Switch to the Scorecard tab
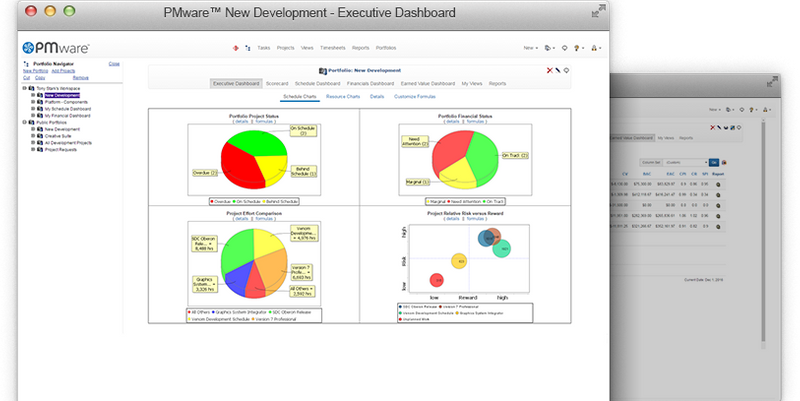Viewport: 800px width, 401px height. point(277,84)
